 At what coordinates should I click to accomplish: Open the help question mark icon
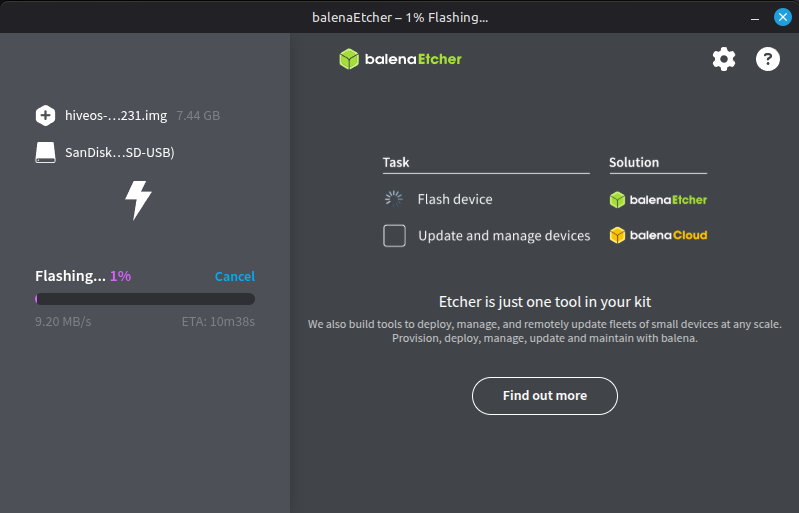point(767,59)
